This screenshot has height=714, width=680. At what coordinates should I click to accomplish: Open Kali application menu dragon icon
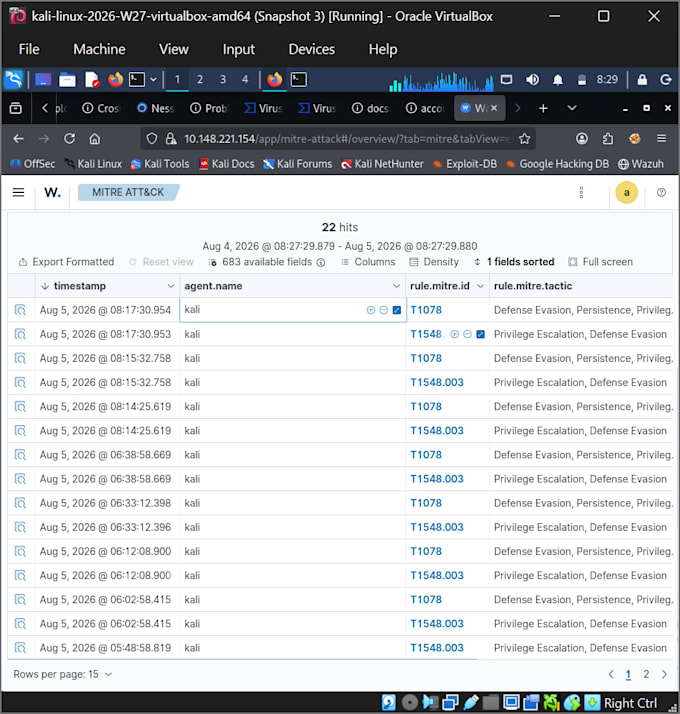14,80
